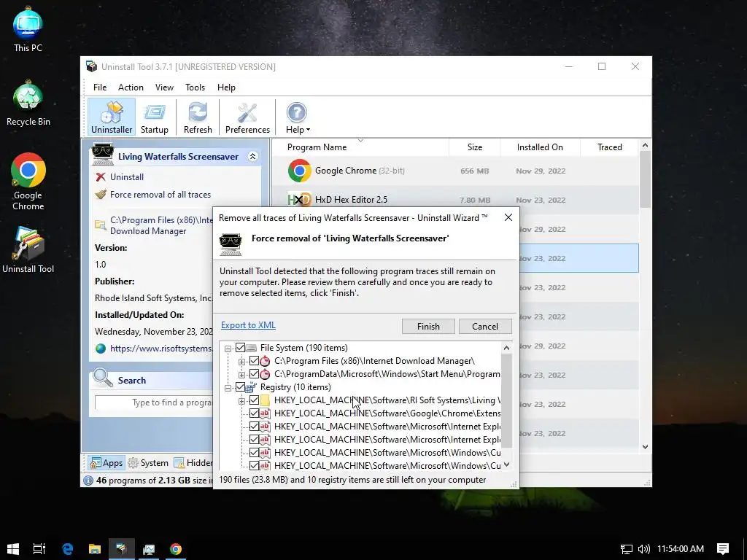Open the Uninstaller toolbar section
Viewport: 747px width, 560px height.
point(112,117)
